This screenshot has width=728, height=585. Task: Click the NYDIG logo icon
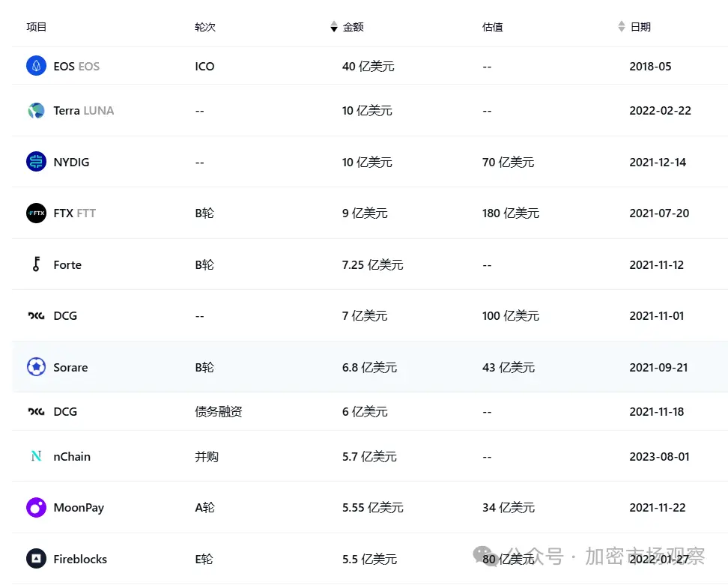click(36, 162)
